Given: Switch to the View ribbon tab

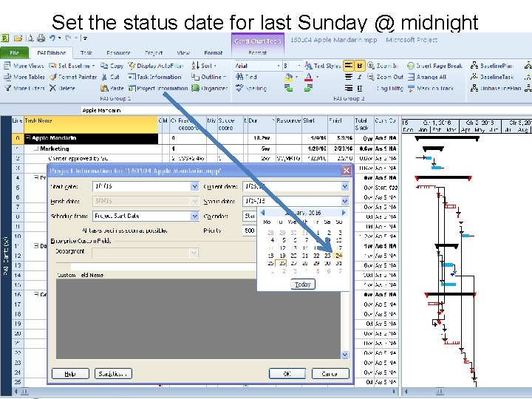Looking at the screenshot, I should pos(183,53).
